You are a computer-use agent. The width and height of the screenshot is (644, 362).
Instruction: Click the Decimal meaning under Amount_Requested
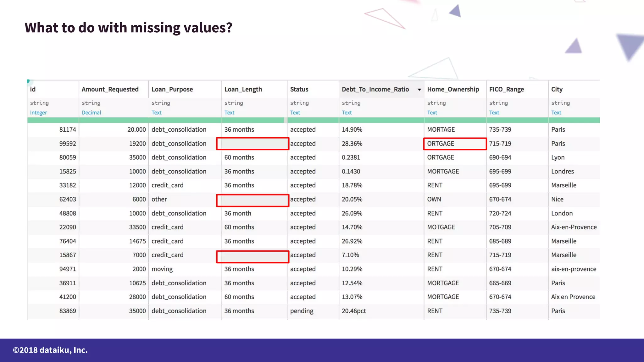pos(91,112)
